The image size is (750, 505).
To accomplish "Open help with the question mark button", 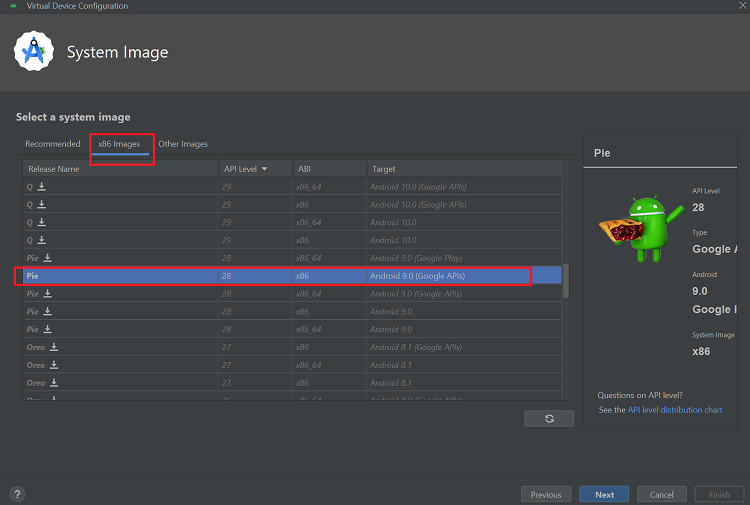I will [x=17, y=494].
